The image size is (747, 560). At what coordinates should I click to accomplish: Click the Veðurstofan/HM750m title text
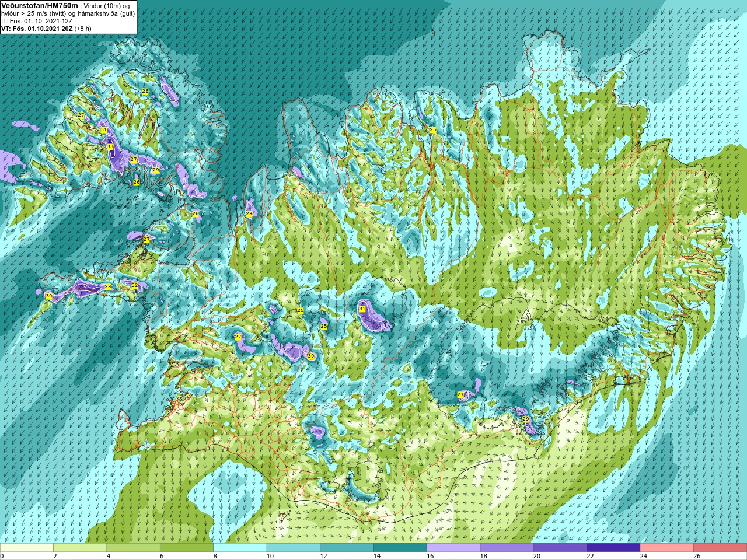pyautogui.click(x=40, y=5)
